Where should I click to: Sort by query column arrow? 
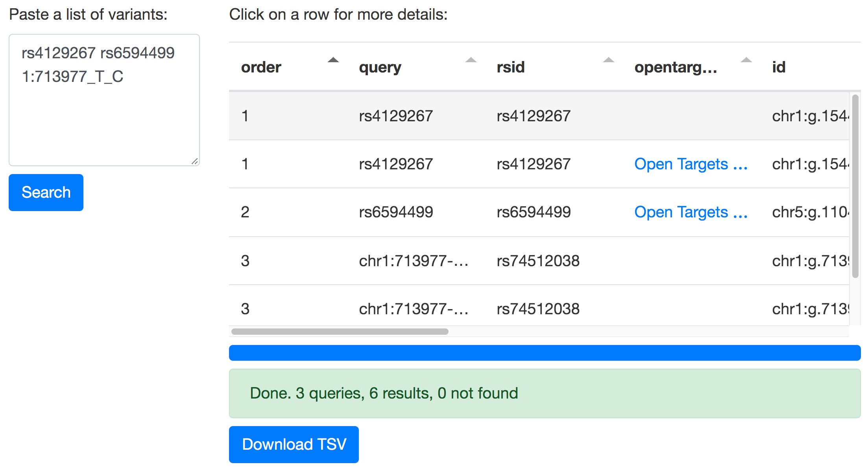(471, 60)
